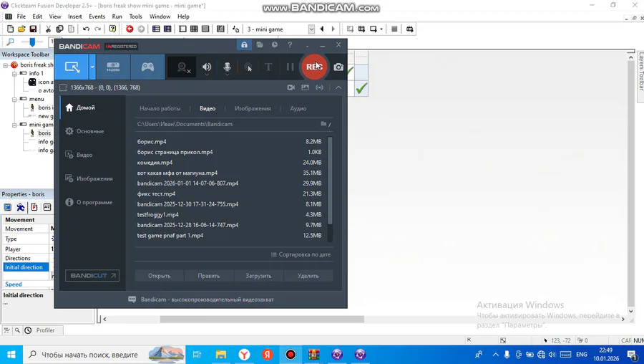Collapse info 1 frame tree node
Viewport: 644px width, 364px height.
pyautogui.click(x=14, y=74)
